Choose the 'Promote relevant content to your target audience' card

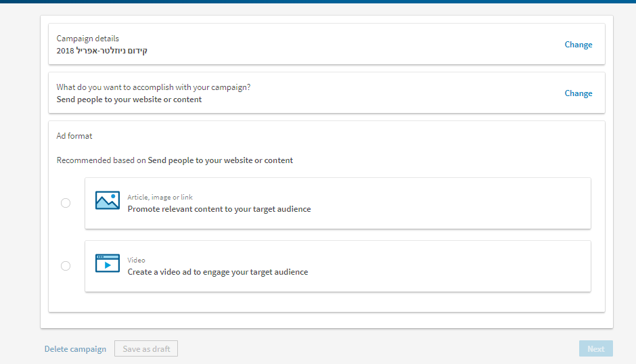pos(338,203)
